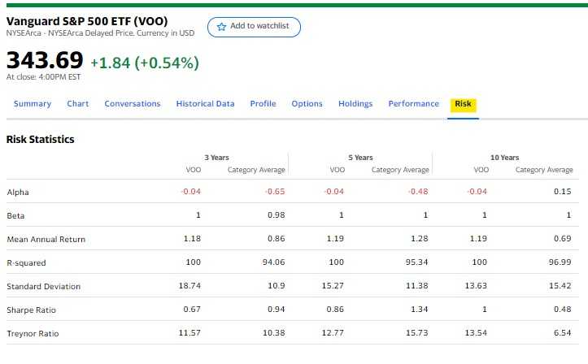588x364 pixels.
Task: Click the 95.34 R-squared value
Action: click(417, 262)
